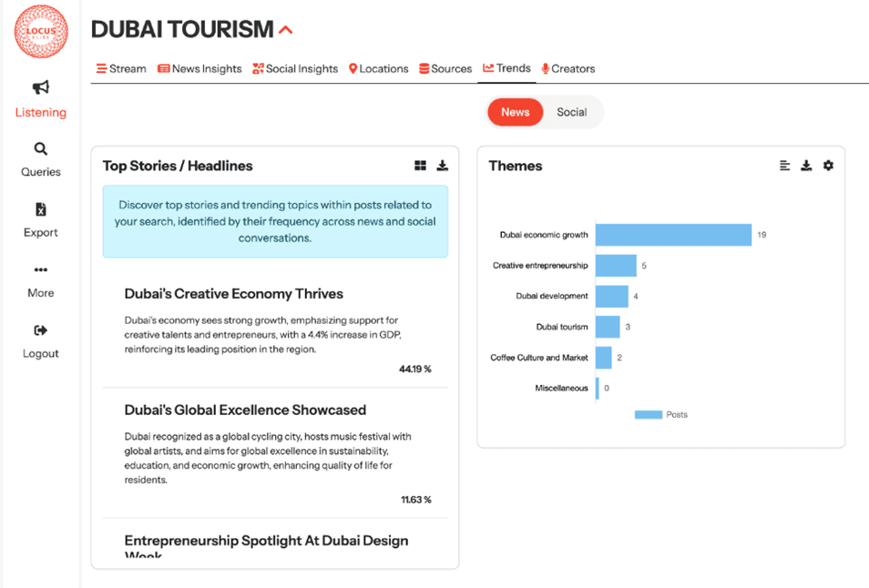Click the Export file icon

click(x=40, y=210)
